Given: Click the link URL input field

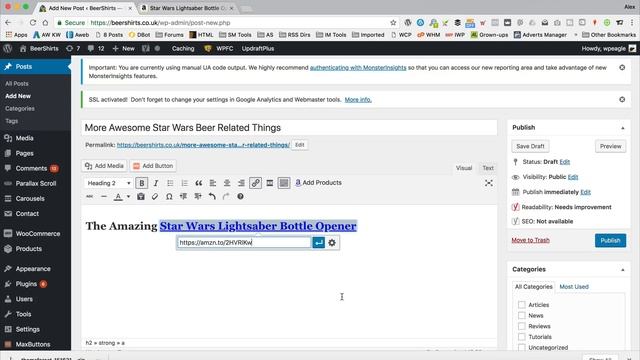Looking at the screenshot, I should point(244,242).
